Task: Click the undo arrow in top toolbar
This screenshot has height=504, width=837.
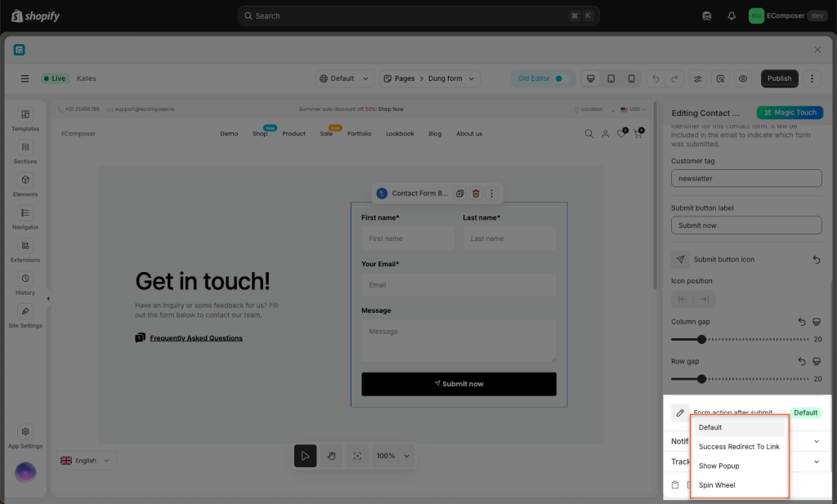Action: pyautogui.click(x=654, y=78)
